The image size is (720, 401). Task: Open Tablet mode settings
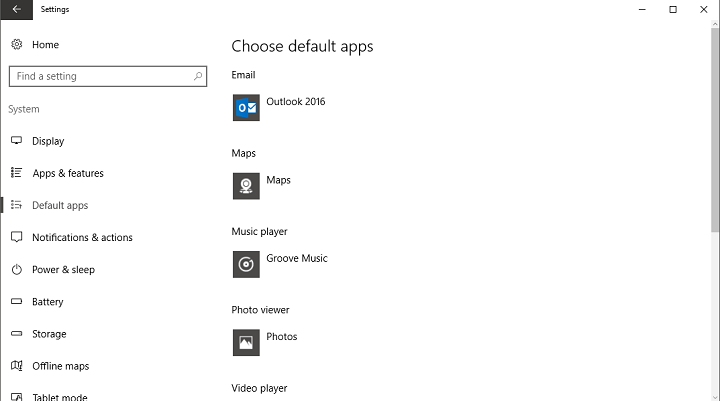tap(60, 397)
